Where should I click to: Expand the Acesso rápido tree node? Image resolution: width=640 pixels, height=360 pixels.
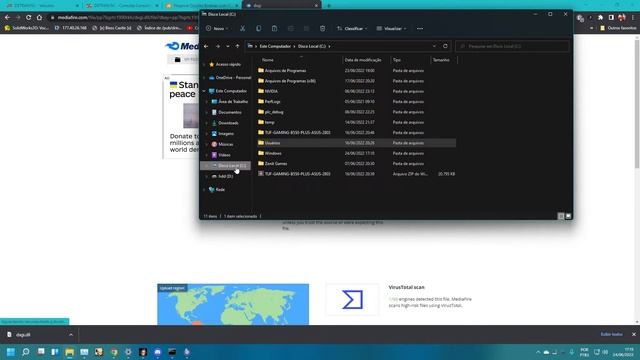(204, 64)
